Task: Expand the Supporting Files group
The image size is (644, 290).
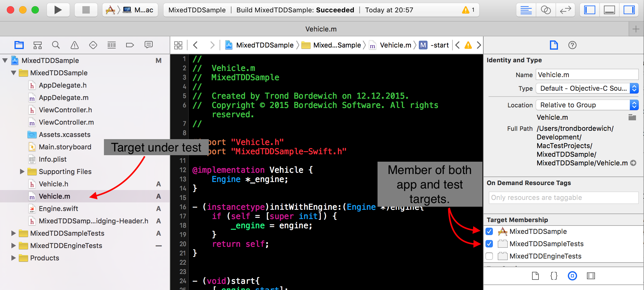Action: tap(22, 172)
